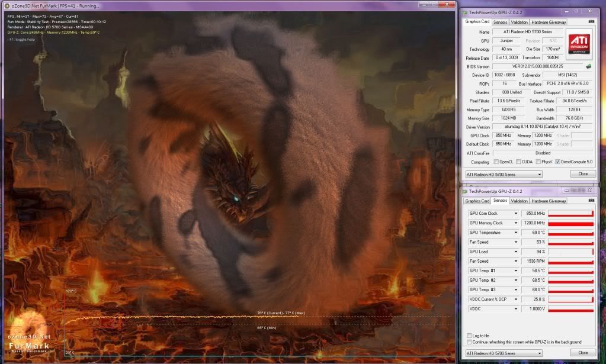Click the FurMark '76°C (Current) - 77°C (Max)' graph label
This screenshot has width=606, height=364.
[x=281, y=313]
